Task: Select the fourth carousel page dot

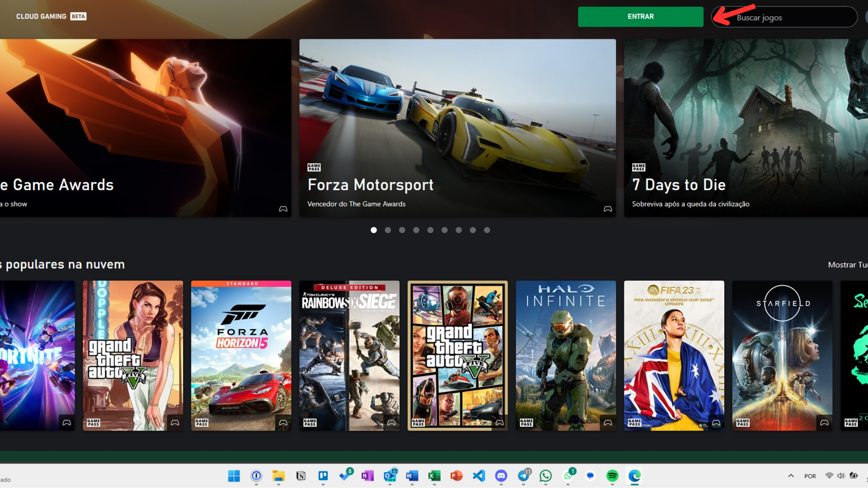Action: (x=416, y=230)
